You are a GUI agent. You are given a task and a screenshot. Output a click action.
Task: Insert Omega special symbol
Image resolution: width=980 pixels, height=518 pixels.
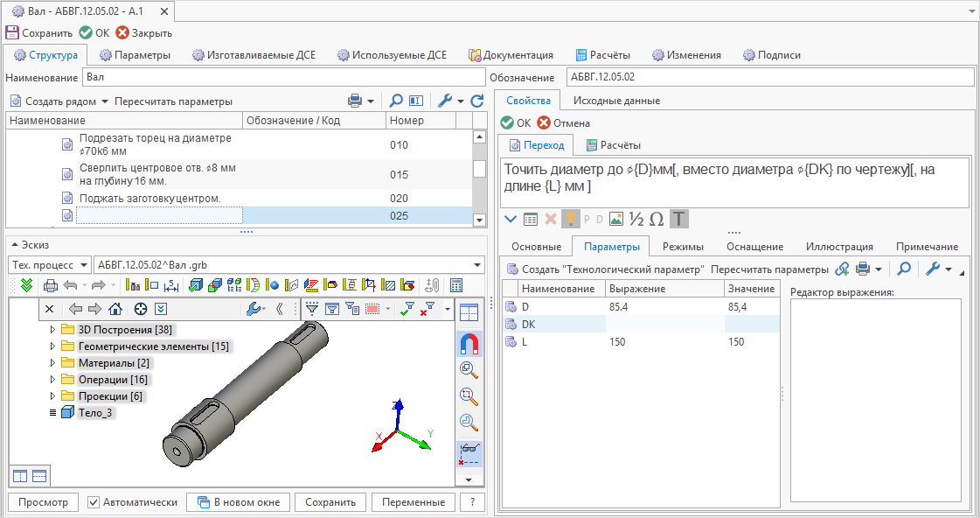(657, 219)
